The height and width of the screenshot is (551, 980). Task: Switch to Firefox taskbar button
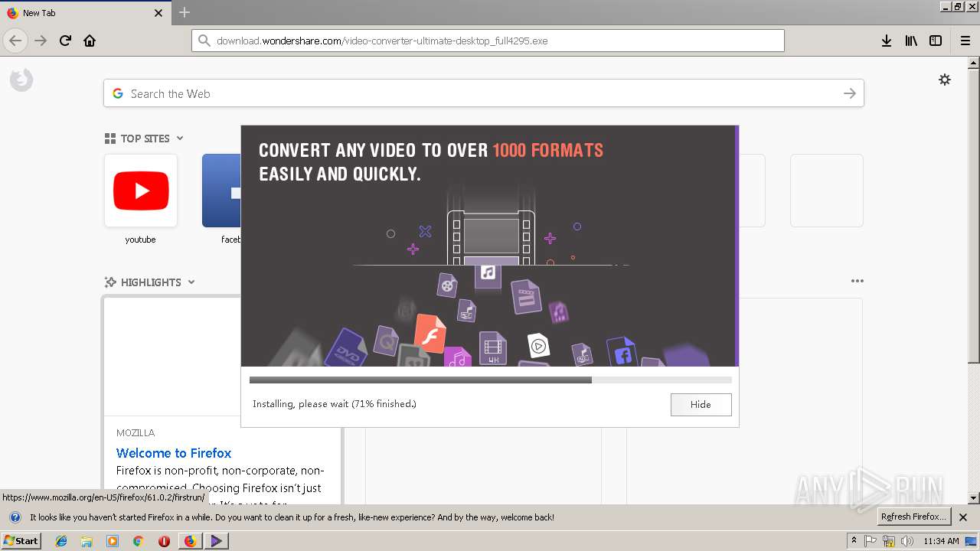click(x=190, y=541)
